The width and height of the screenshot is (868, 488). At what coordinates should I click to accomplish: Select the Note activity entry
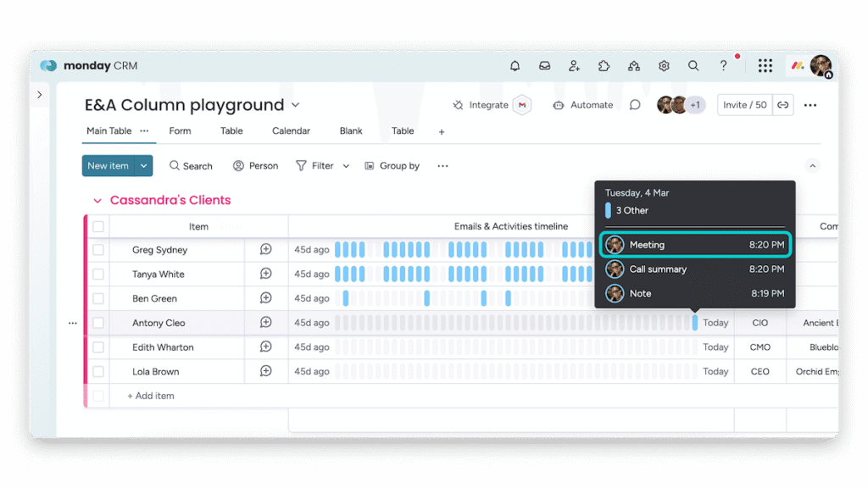tap(695, 293)
